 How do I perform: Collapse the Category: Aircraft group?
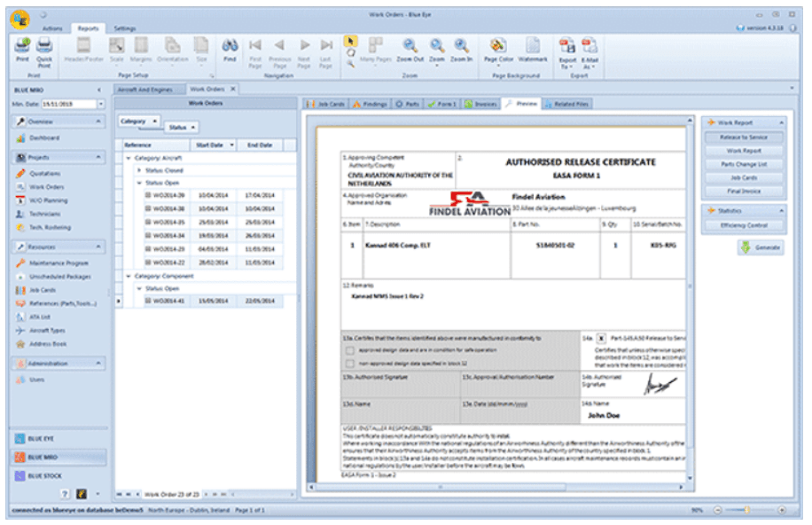click(129, 158)
